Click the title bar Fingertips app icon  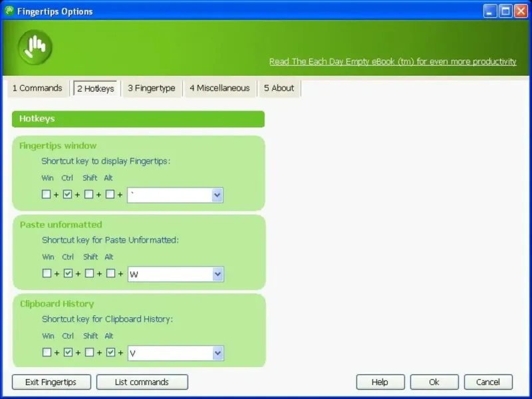point(9,11)
